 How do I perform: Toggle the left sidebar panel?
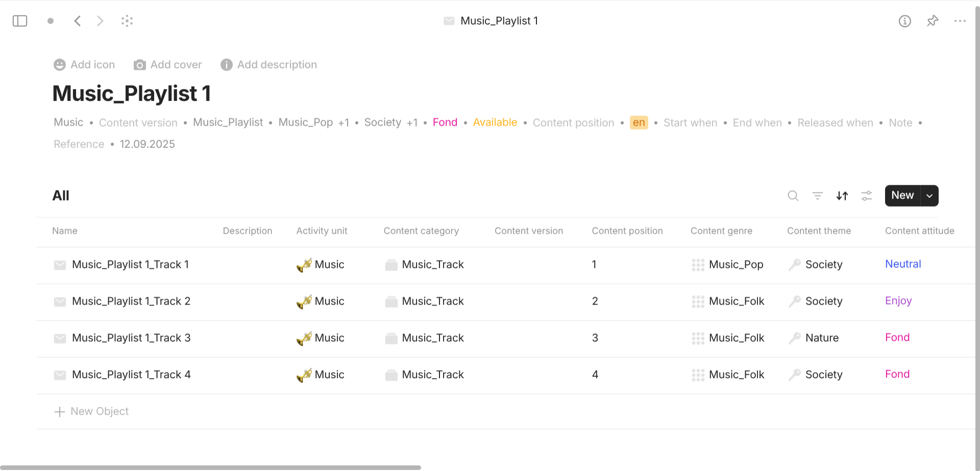[x=20, y=20]
